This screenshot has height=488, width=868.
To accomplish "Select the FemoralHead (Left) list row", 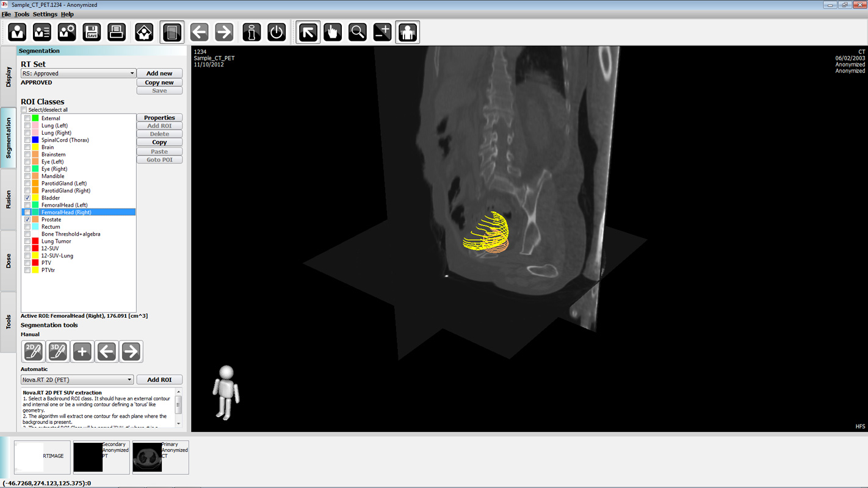I will (x=79, y=205).
